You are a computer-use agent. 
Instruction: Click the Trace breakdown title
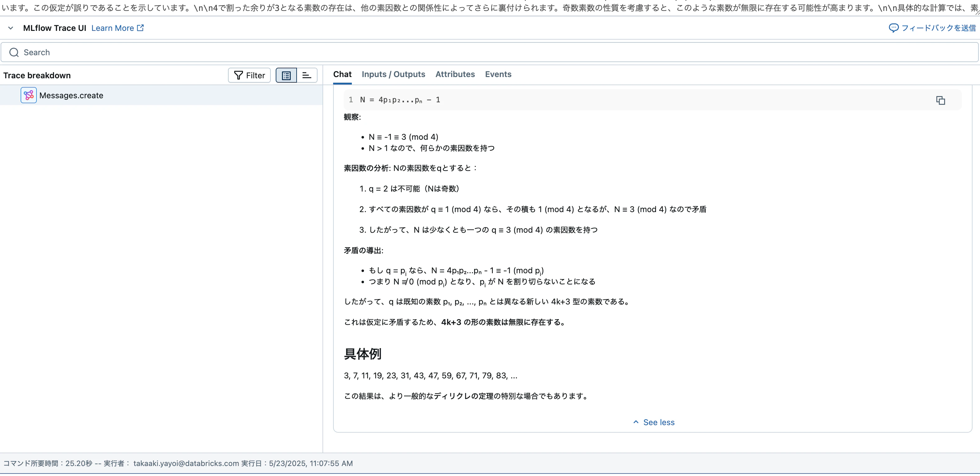37,75
